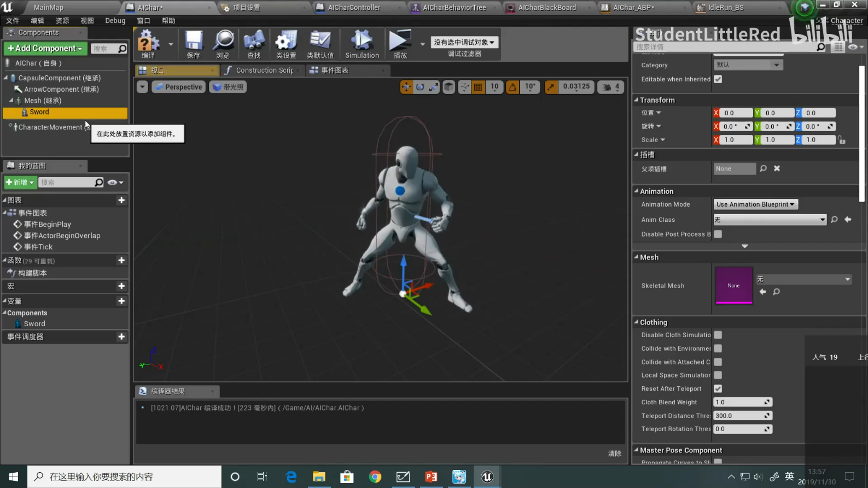This screenshot has height=488, width=868.
Task: Toggle surface snapping icon in viewport toolbar
Action: (464, 87)
